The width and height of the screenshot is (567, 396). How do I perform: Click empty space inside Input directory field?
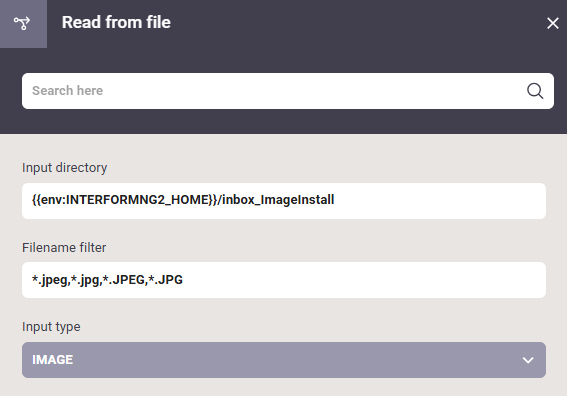tap(439, 201)
